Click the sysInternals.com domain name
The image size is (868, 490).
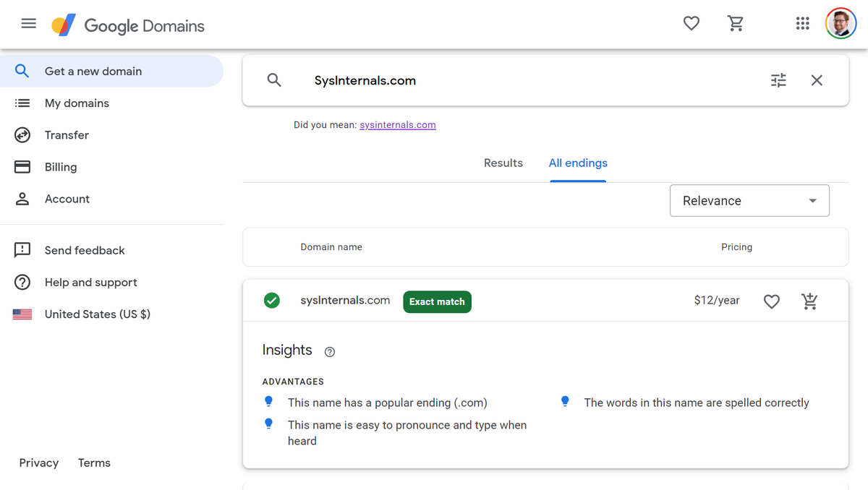(345, 300)
